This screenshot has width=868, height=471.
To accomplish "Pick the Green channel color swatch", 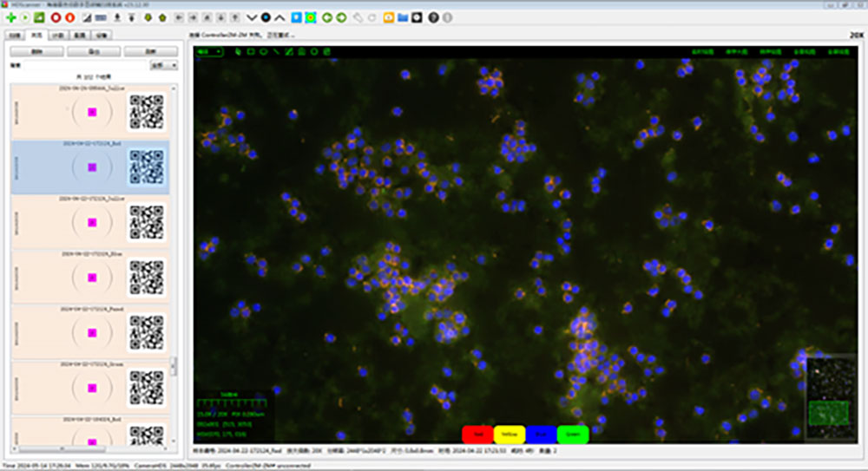I will click(x=572, y=435).
